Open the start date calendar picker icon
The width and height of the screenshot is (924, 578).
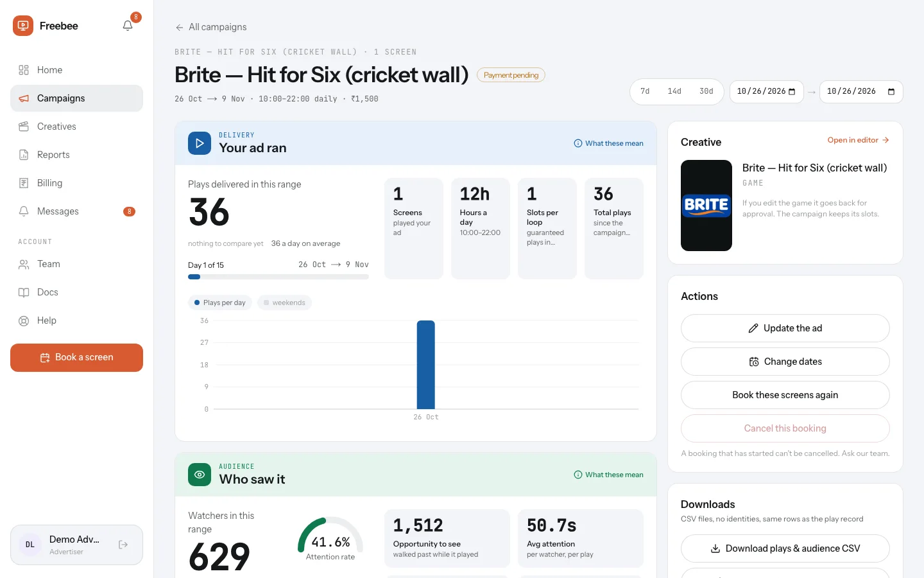pos(792,92)
